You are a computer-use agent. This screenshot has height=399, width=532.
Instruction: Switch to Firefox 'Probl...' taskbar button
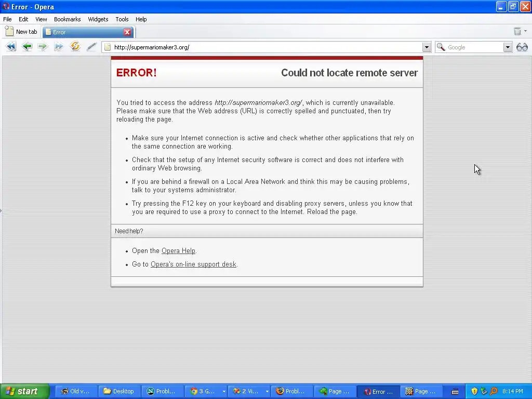(291, 391)
